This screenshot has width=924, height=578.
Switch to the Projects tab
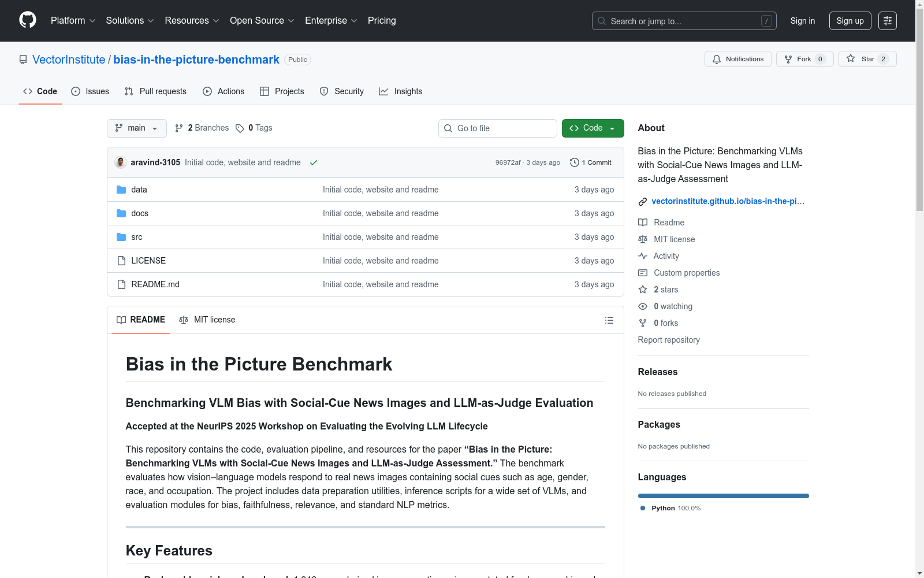pos(282,91)
